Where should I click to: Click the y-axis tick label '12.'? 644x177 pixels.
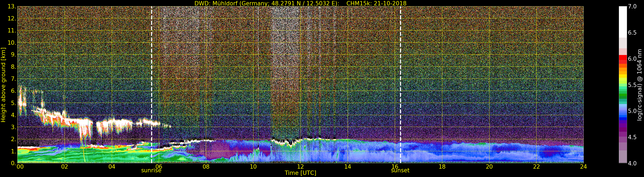[x=12, y=18]
